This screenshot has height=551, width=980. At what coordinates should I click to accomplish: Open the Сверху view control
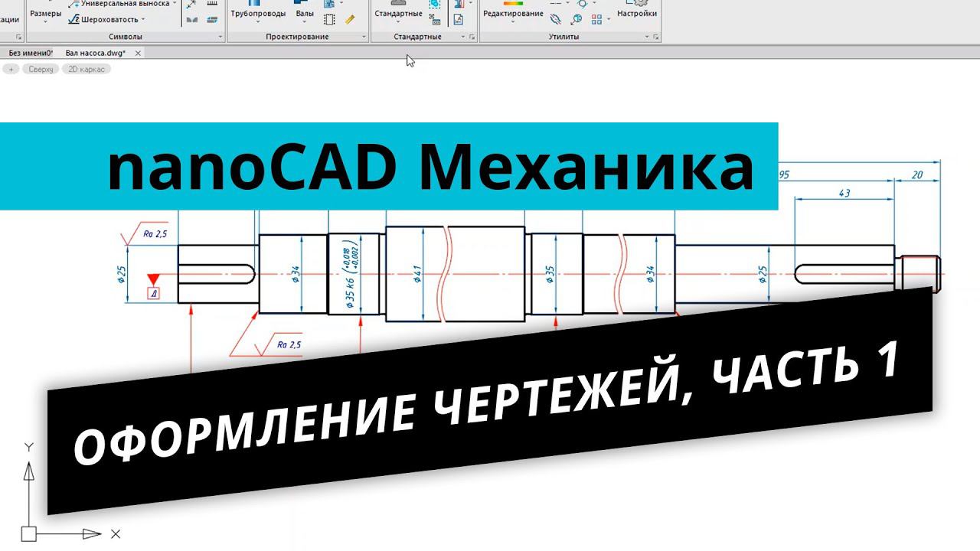pos(41,69)
